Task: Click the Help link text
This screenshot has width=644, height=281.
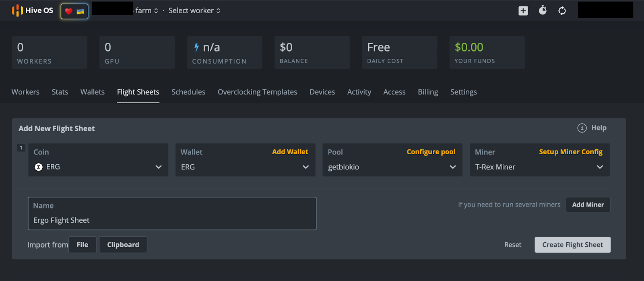Action: point(599,128)
